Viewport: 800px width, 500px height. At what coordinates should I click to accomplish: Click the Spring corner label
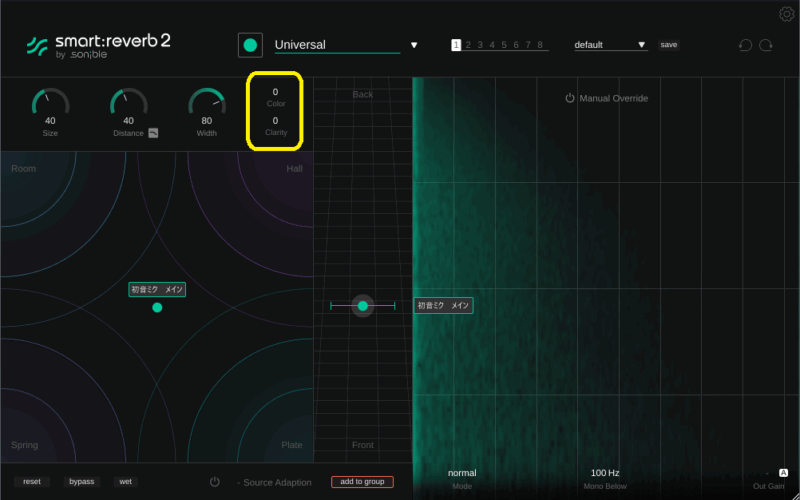point(24,445)
